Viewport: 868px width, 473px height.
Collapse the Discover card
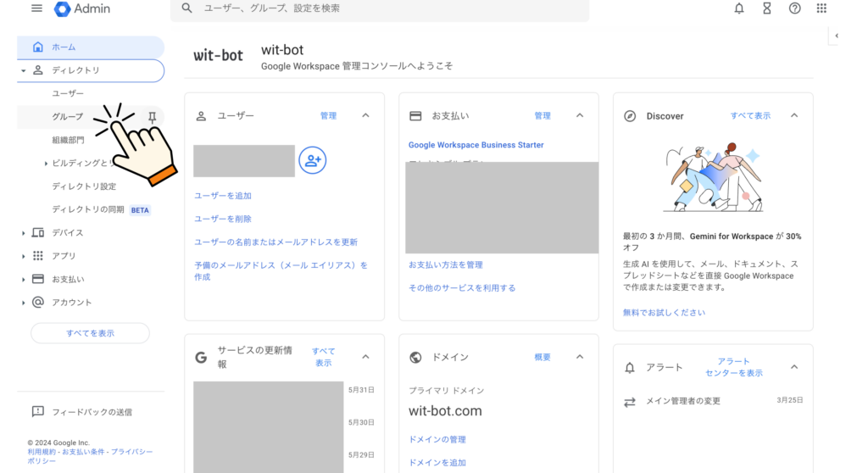(794, 115)
